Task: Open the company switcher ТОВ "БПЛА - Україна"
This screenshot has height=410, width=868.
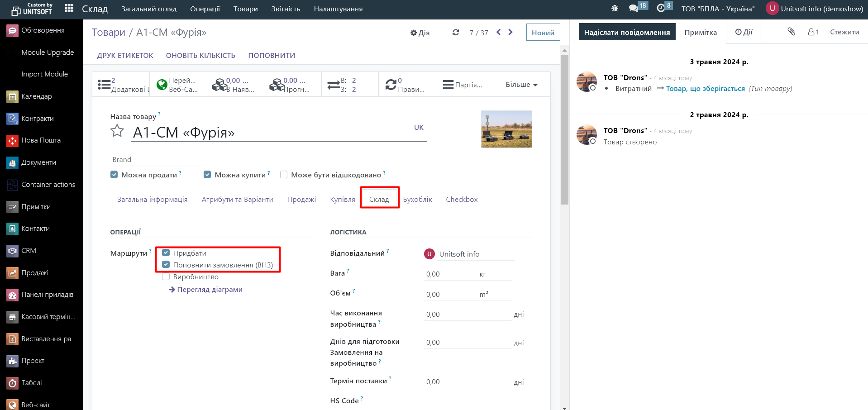Action: tap(718, 9)
